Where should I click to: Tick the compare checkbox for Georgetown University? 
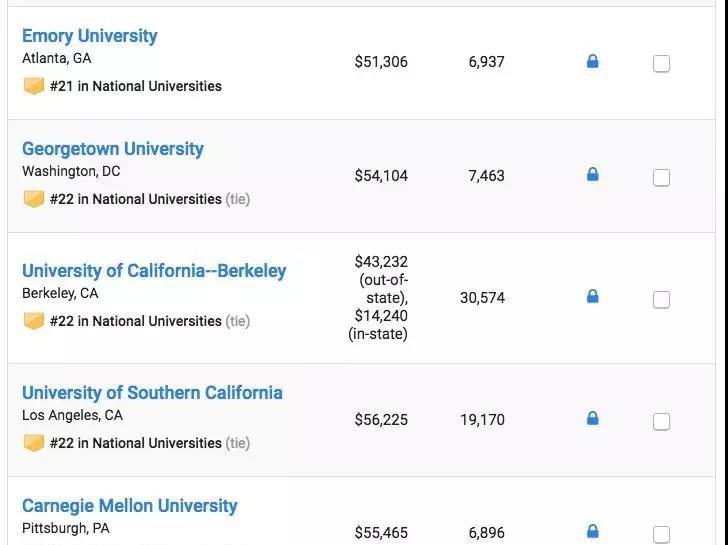click(661, 178)
